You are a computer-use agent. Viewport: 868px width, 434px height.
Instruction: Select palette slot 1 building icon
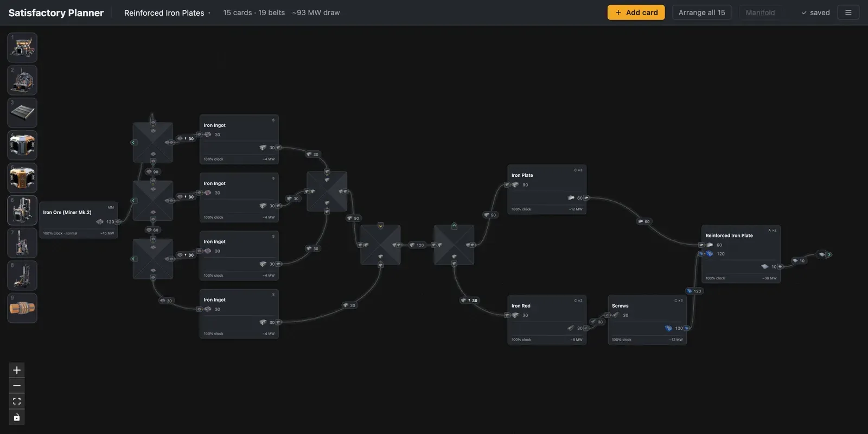pyautogui.click(x=22, y=47)
